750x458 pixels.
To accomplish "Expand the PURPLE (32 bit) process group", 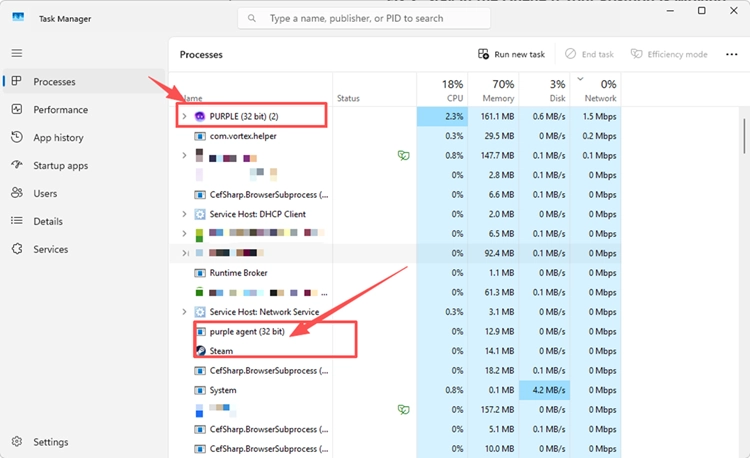I will [x=184, y=116].
